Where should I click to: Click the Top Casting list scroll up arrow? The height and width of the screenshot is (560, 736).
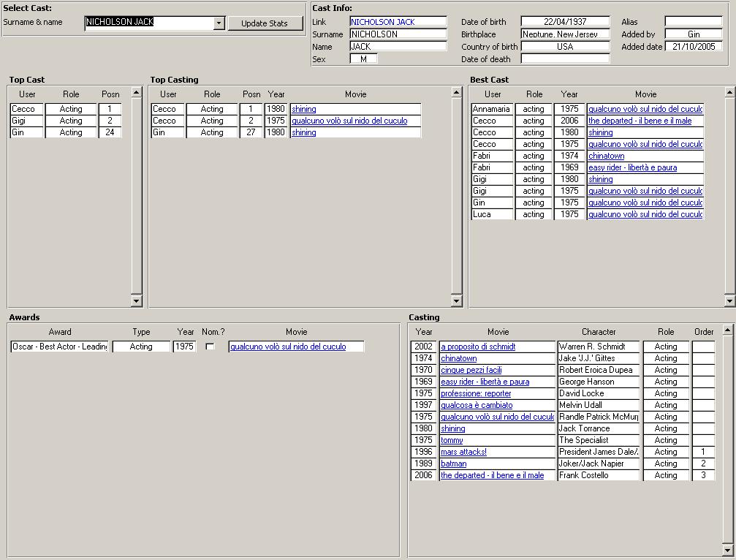coord(457,92)
